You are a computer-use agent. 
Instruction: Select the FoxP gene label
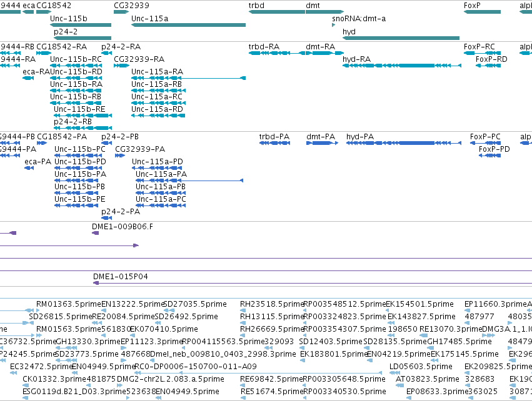pyautogui.click(x=472, y=6)
